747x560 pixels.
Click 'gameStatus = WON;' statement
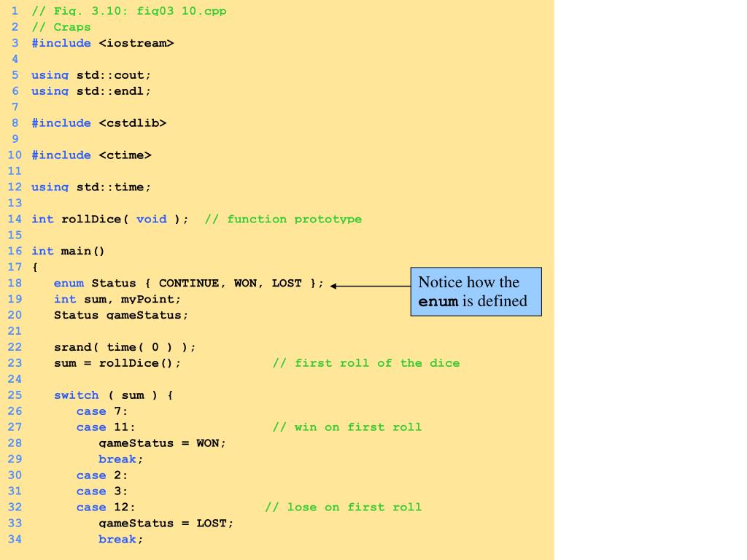[162, 443]
